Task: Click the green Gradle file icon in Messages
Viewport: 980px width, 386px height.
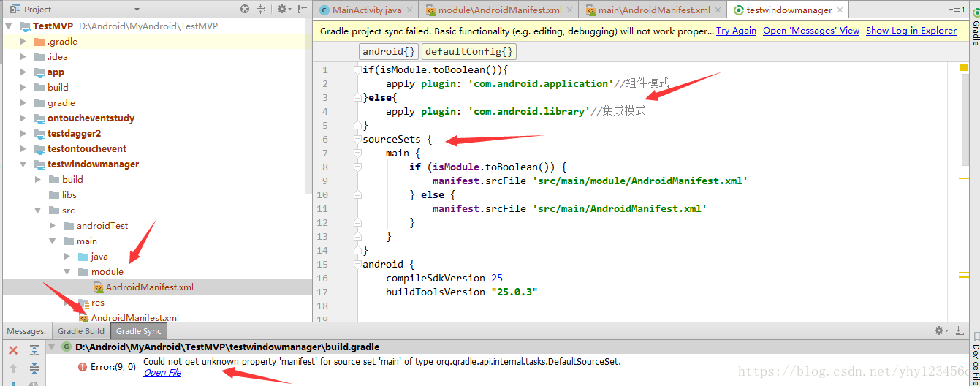Action: point(67,347)
